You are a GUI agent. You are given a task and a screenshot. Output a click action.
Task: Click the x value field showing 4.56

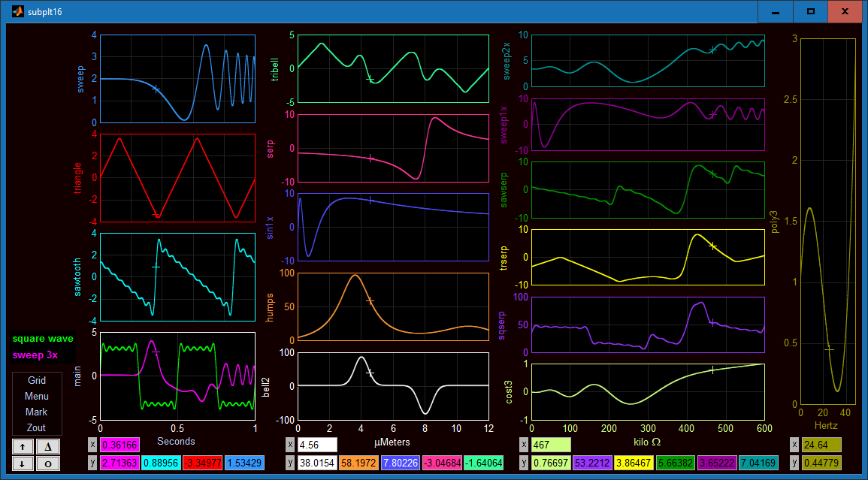coord(317,445)
